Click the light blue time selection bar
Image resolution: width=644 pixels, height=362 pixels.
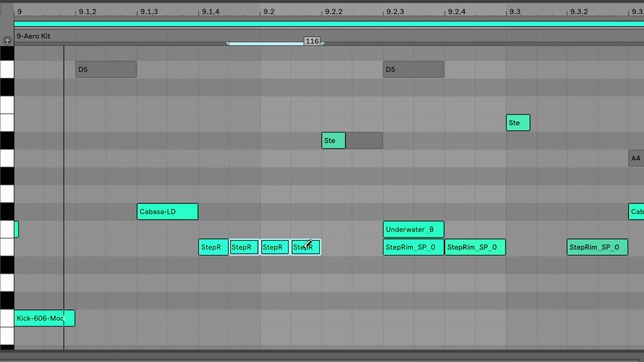(x=266, y=44)
